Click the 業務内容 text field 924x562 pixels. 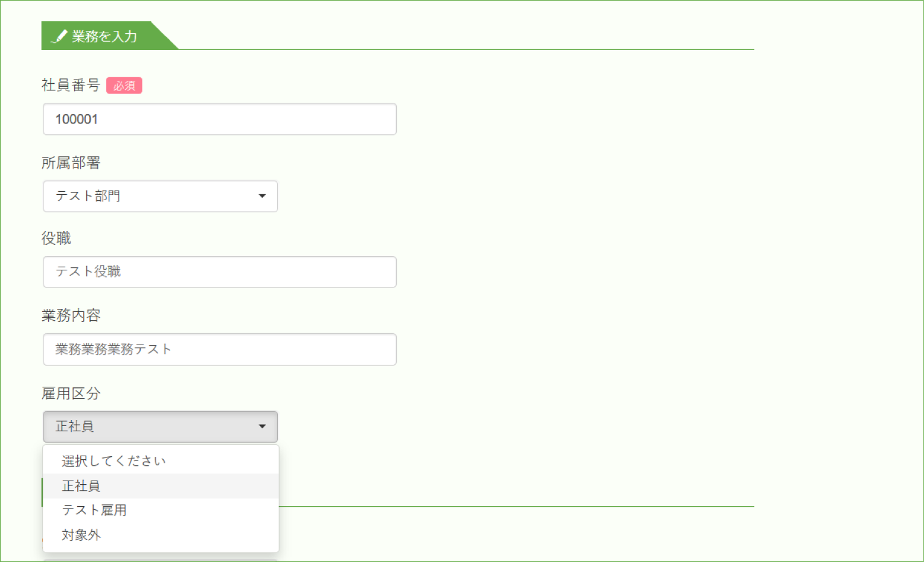220,349
